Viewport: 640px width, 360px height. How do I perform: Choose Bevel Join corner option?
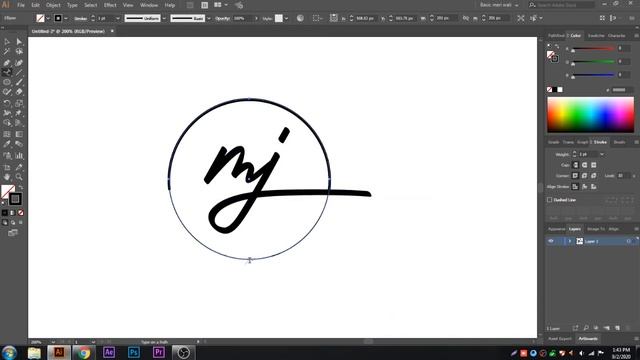pyautogui.click(x=593, y=176)
